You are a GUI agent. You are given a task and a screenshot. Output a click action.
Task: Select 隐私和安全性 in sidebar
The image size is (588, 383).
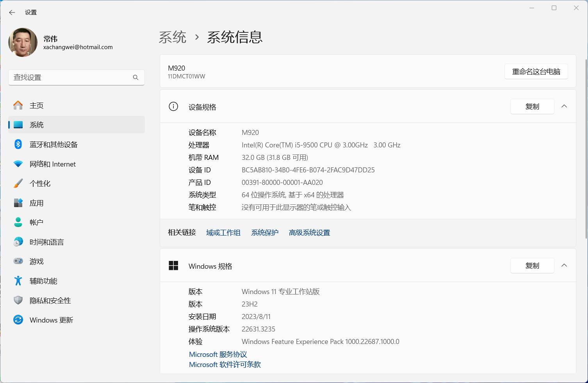(77, 300)
